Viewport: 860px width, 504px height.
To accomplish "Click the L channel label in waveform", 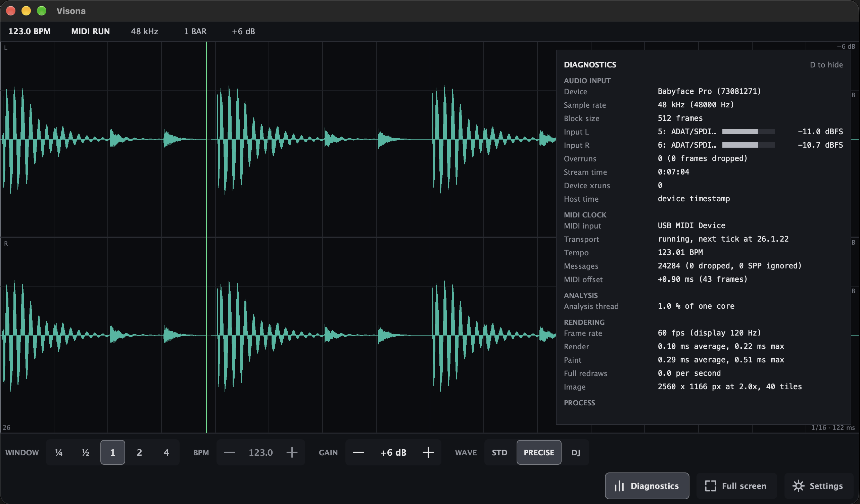I will coord(6,48).
